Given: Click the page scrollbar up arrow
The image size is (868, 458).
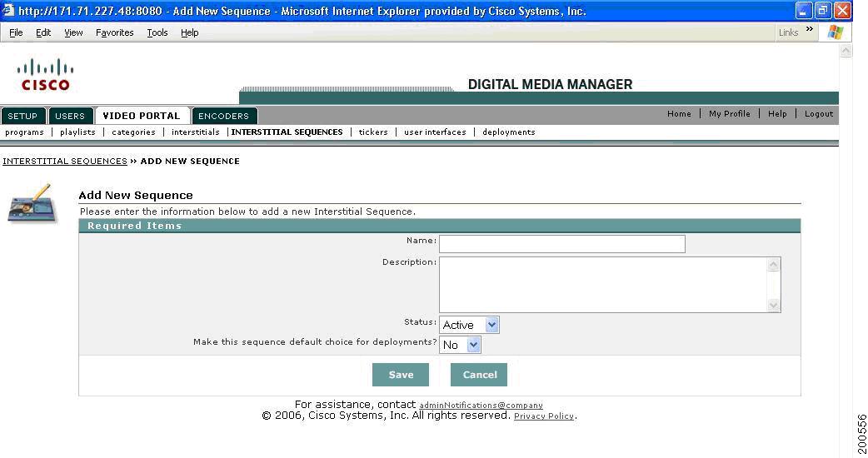Looking at the screenshot, I should pyautogui.click(x=846, y=50).
